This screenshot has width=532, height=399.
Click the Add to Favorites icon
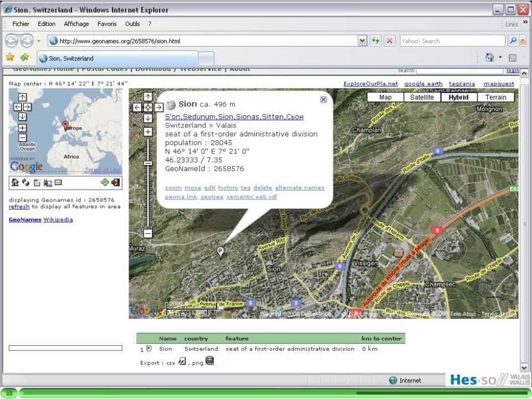click(25, 57)
